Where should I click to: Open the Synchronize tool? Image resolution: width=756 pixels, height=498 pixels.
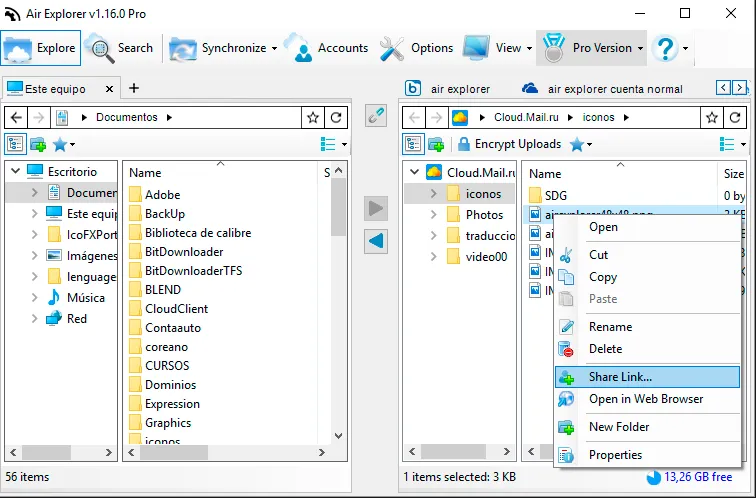tap(218, 48)
